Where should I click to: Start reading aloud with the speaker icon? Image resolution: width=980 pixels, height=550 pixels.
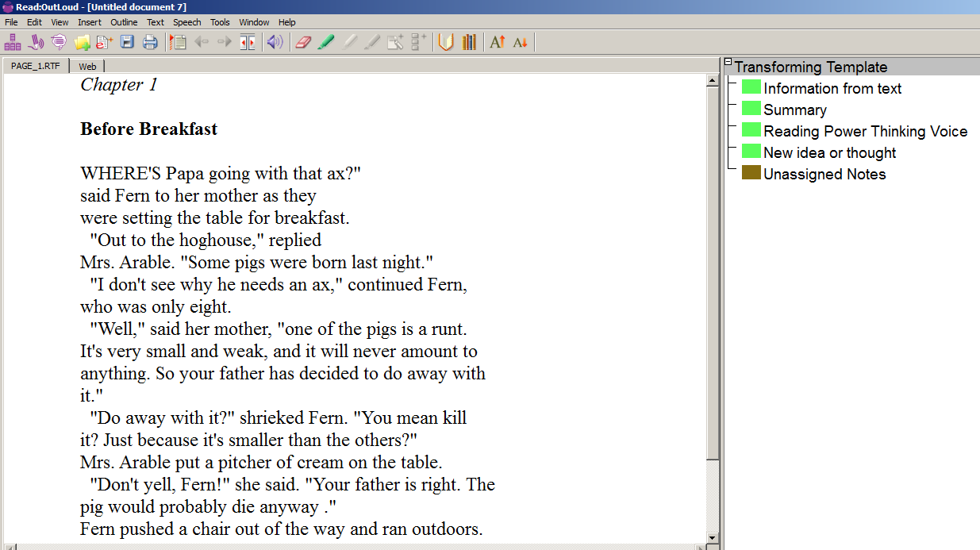pyautogui.click(x=275, y=42)
